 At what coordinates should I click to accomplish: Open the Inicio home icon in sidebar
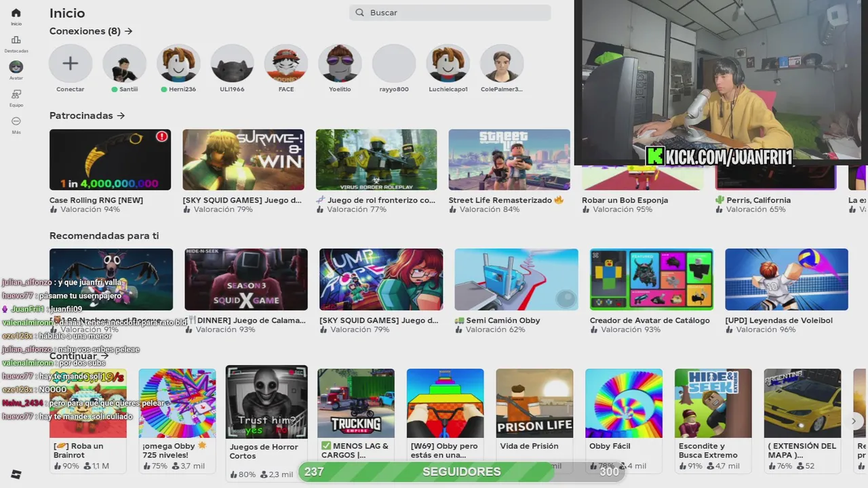[x=16, y=13]
